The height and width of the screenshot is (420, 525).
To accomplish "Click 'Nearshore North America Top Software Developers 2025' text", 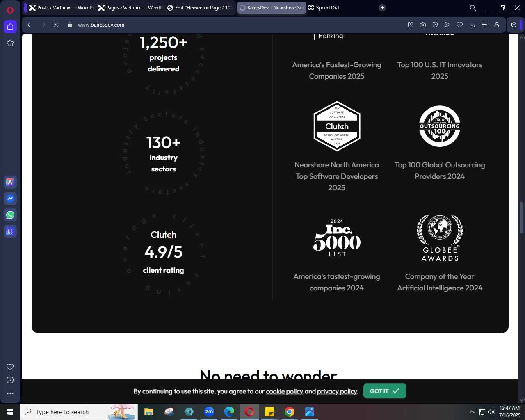I will [x=337, y=176].
